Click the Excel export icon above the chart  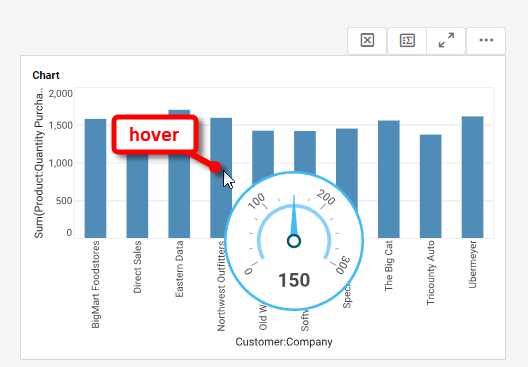pos(367,40)
